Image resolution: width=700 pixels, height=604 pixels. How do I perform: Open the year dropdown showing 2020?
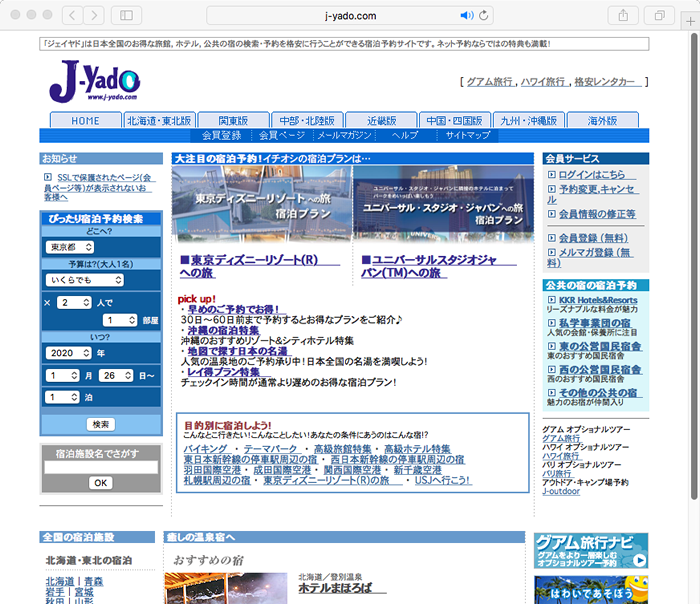68,353
